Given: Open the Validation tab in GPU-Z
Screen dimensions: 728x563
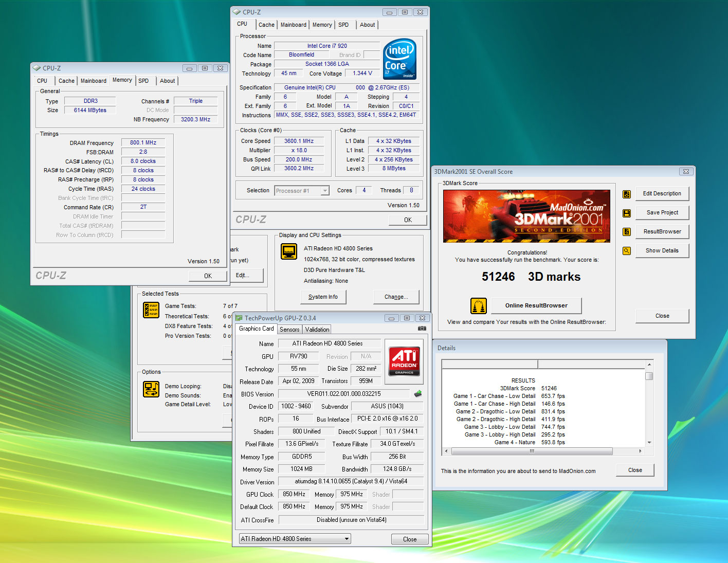Looking at the screenshot, I should coord(317,330).
